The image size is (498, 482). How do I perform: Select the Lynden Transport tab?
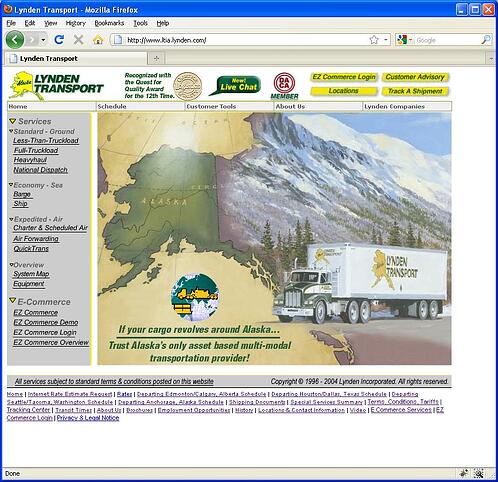pos(76,59)
